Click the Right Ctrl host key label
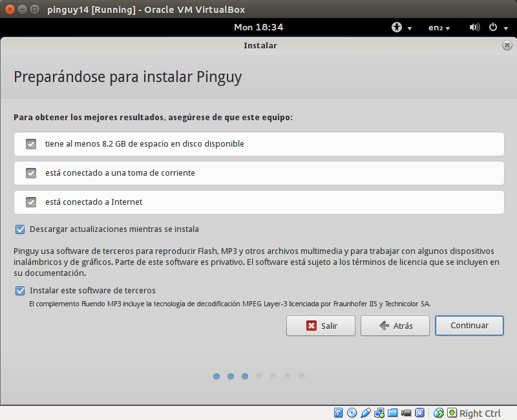Image resolution: width=517 pixels, height=420 pixels. coord(480,413)
